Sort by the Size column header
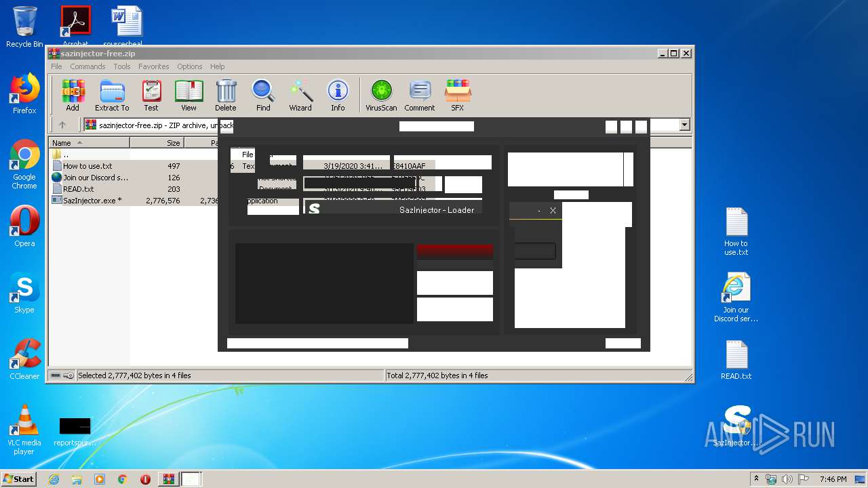Viewport: 868px width, 488px height. click(x=157, y=143)
